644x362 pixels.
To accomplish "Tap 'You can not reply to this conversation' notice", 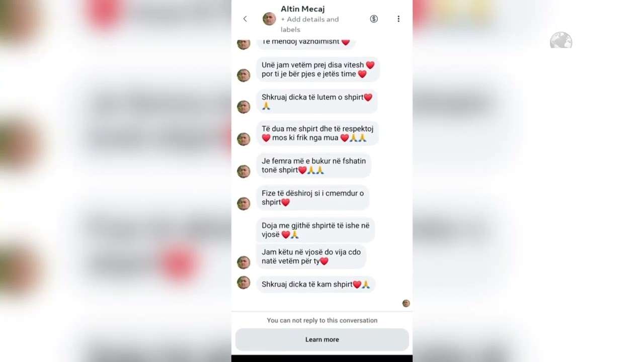I will click(x=322, y=320).
